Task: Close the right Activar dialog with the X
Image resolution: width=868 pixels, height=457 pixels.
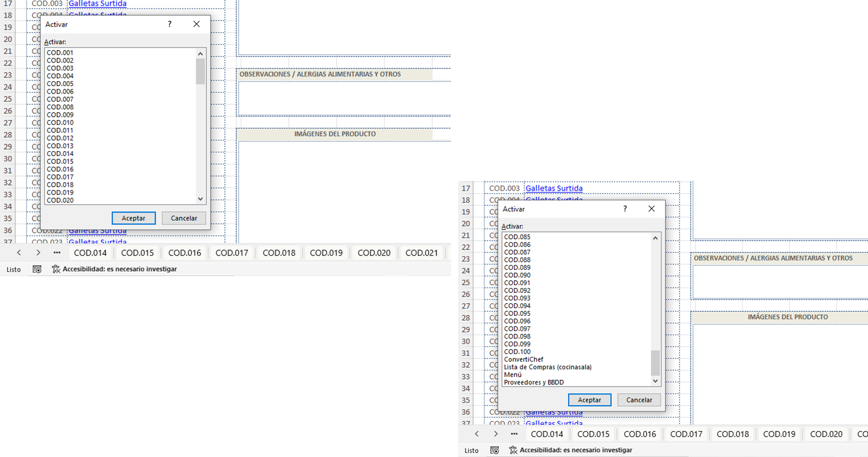Action: (x=652, y=209)
